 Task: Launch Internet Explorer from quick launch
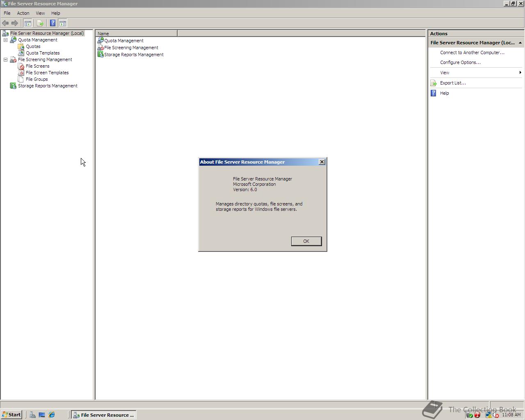click(x=52, y=415)
